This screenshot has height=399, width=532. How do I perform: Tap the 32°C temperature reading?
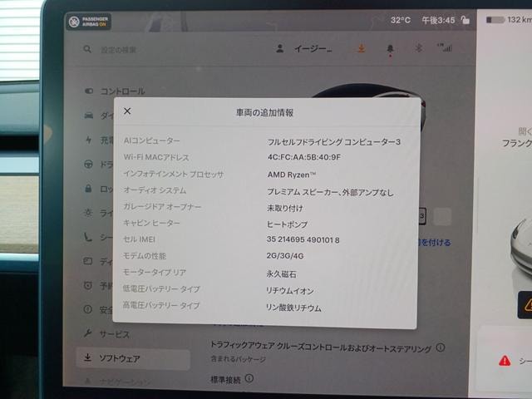[x=401, y=20]
